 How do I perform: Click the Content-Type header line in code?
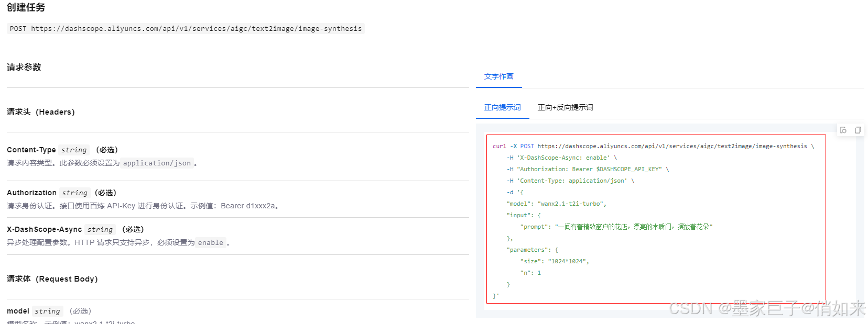(x=570, y=181)
